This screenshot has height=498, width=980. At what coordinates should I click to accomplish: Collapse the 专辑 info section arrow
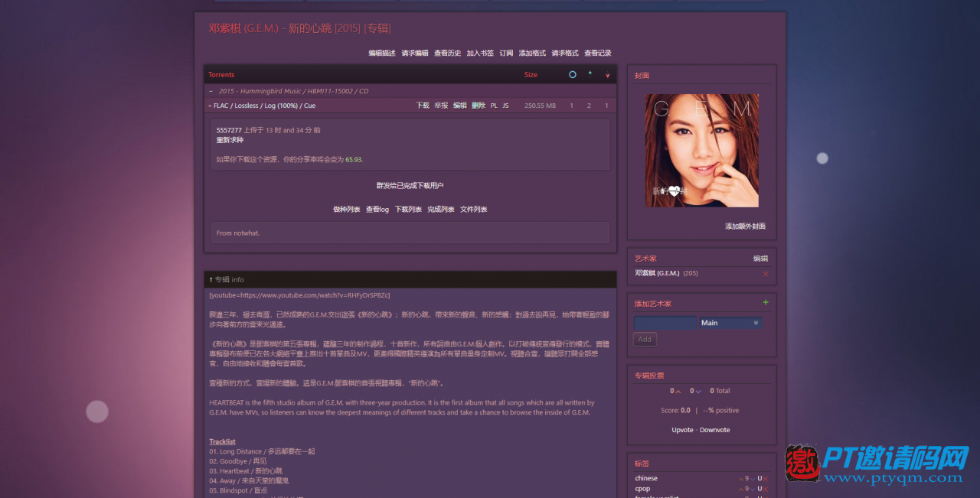pyautogui.click(x=211, y=280)
